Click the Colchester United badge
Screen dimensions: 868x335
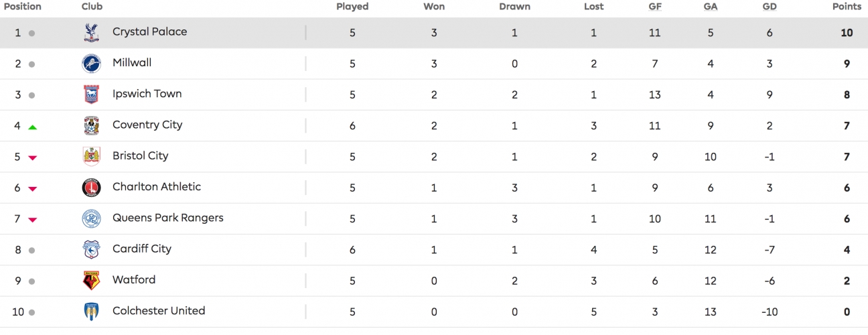tap(91, 312)
